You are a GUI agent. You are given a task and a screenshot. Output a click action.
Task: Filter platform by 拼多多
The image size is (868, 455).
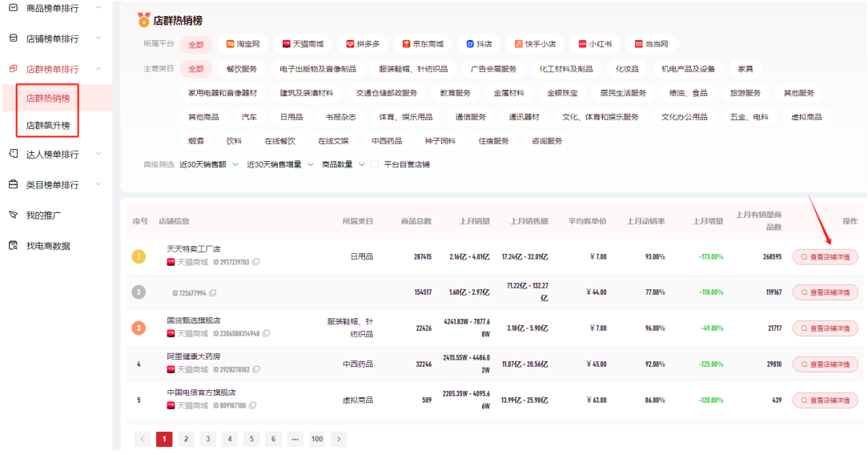[x=363, y=44]
